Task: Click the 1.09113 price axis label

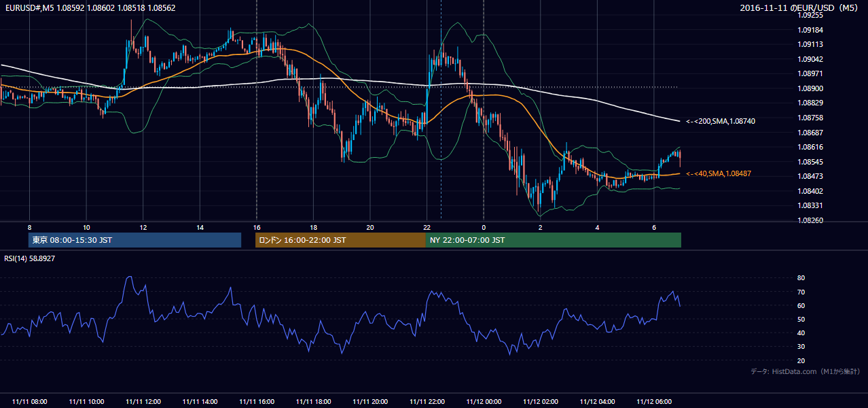Action: pos(810,44)
